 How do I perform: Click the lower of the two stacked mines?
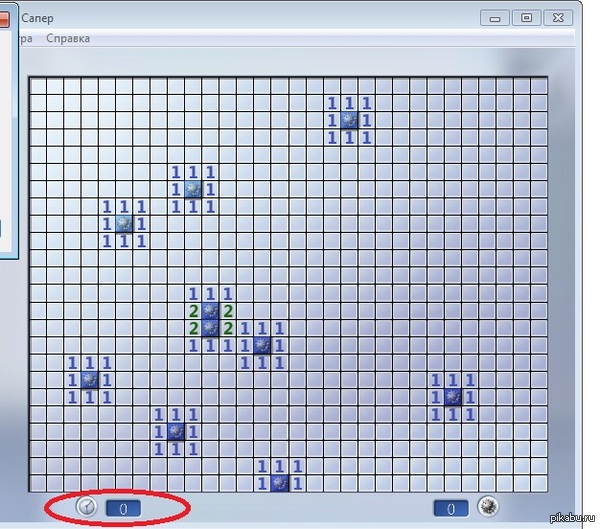click(210, 328)
